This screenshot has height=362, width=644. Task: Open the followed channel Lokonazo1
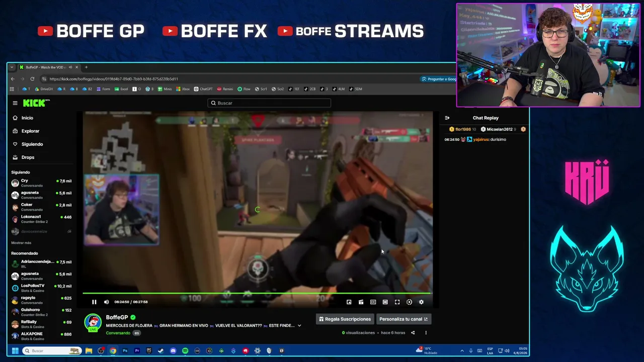coord(42,219)
